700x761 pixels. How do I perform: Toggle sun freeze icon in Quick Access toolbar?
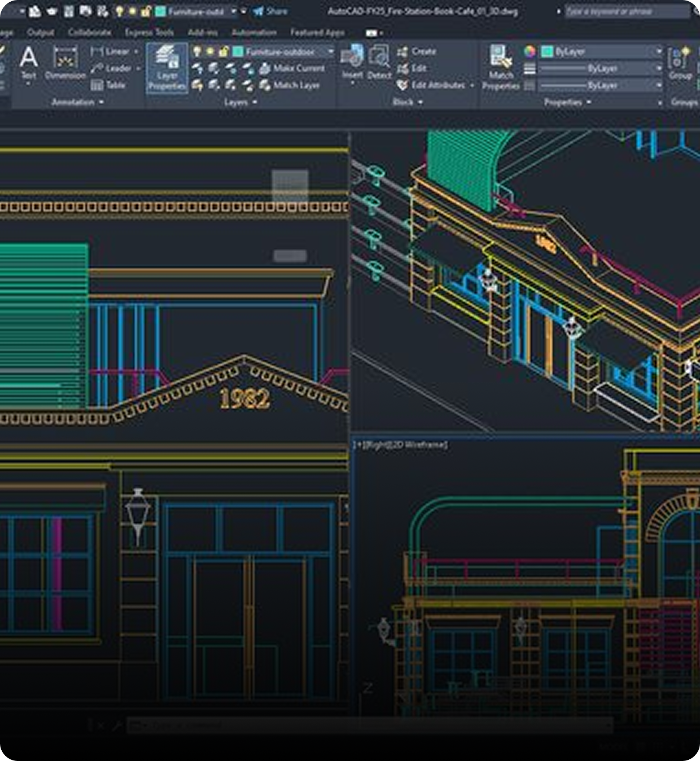coord(133,11)
